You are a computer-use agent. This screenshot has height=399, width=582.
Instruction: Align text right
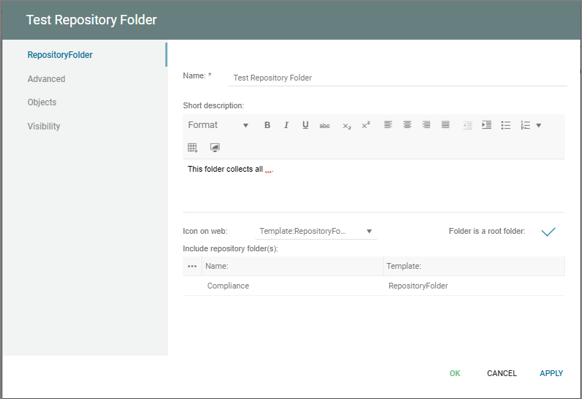(426, 125)
